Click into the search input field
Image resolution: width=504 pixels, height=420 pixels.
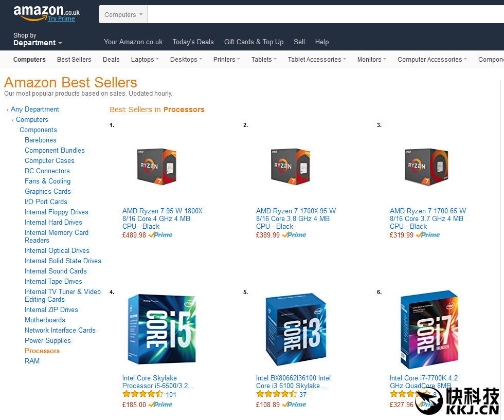325,14
